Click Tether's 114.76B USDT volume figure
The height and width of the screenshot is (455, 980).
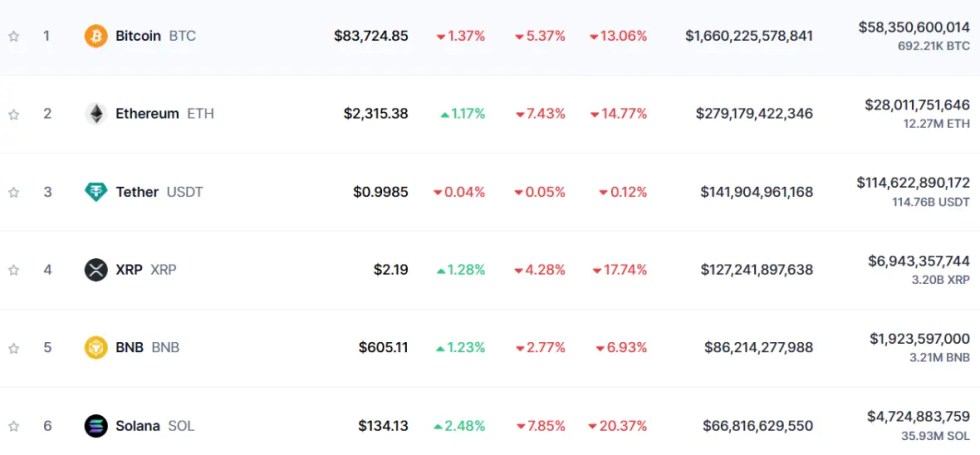pos(929,202)
